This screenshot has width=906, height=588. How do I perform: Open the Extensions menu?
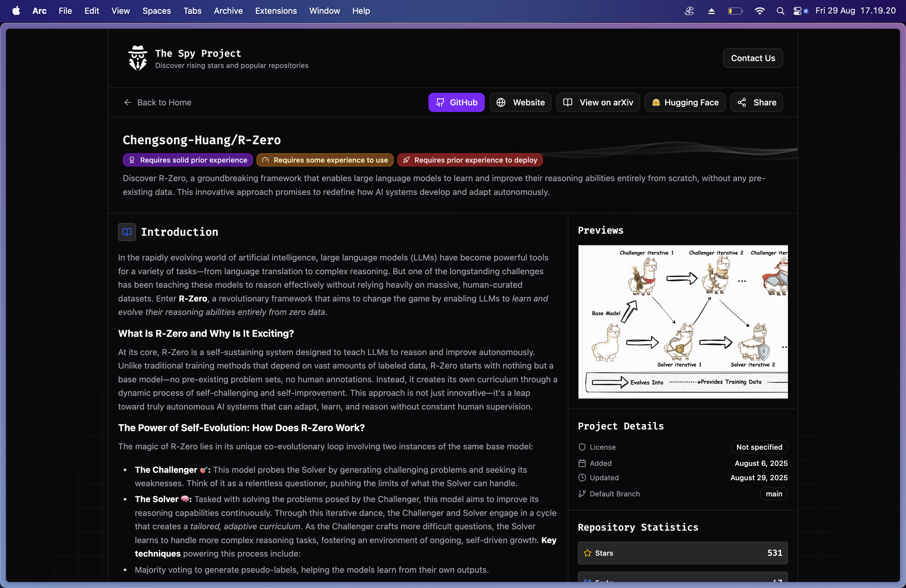[276, 11]
